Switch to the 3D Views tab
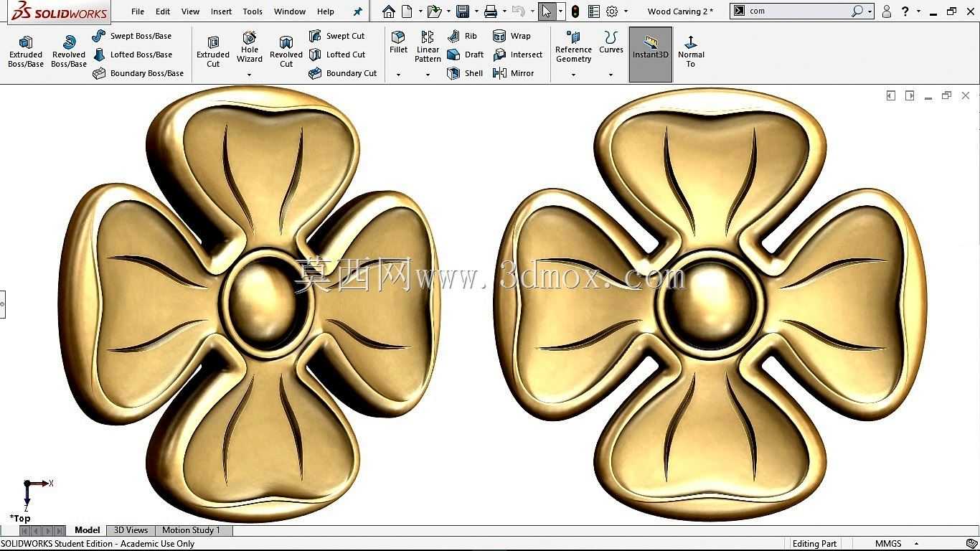 coord(131,530)
